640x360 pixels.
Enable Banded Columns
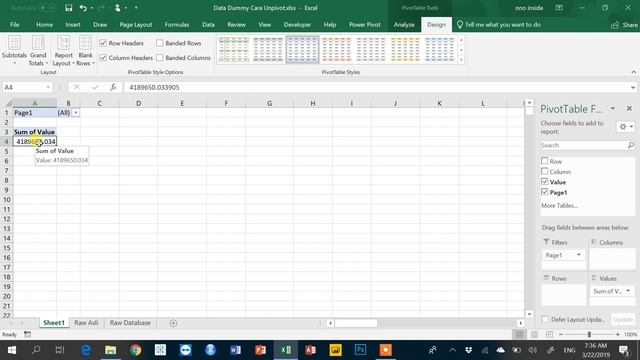pos(160,58)
